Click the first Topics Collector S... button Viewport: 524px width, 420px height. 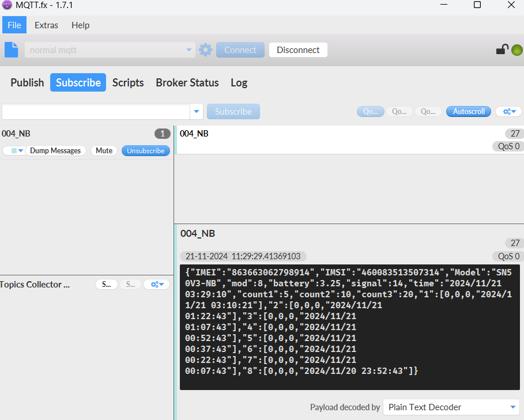[106, 285]
